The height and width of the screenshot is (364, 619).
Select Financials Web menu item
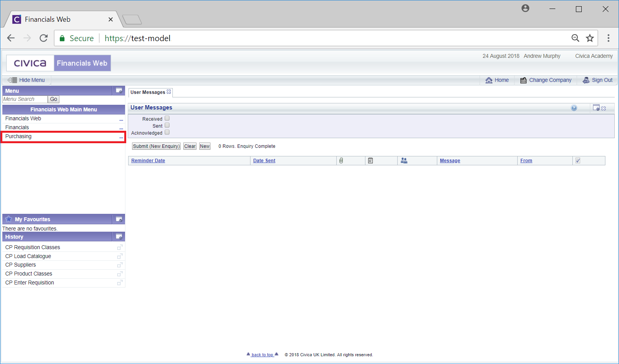[23, 118]
